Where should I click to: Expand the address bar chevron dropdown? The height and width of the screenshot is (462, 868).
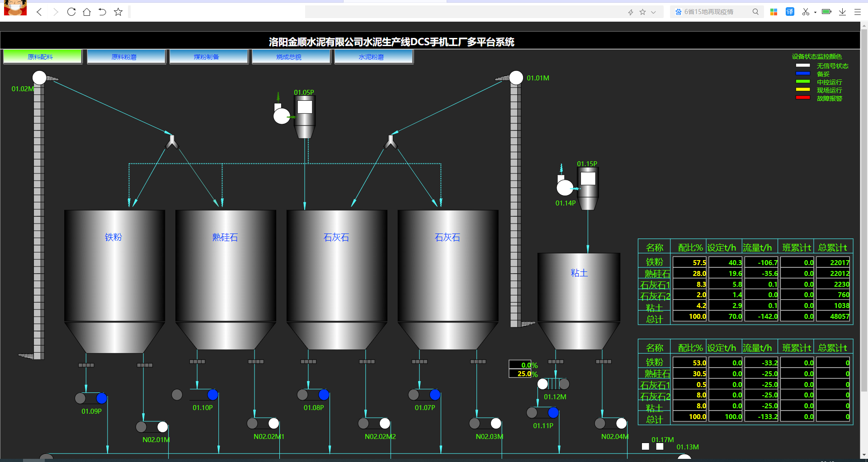[x=653, y=12]
